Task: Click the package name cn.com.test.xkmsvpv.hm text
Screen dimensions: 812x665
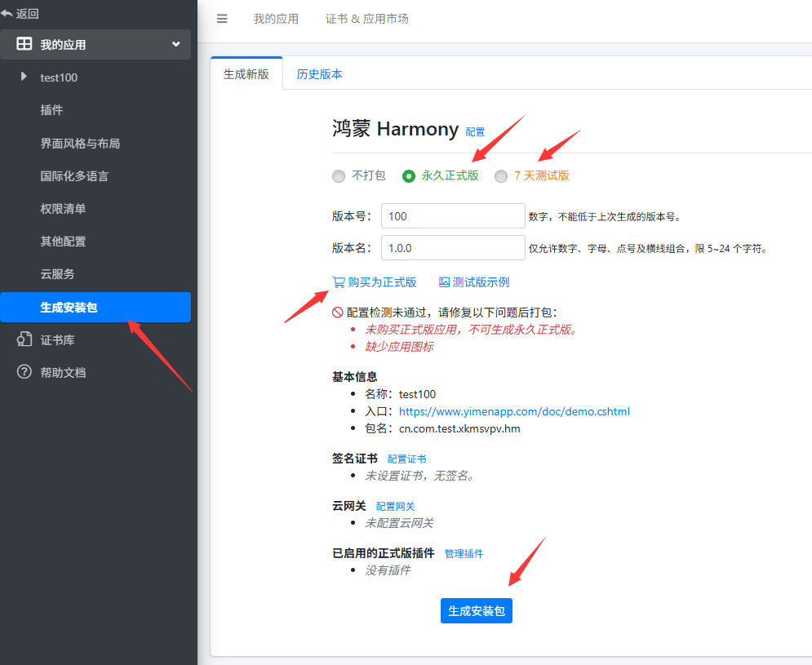Action: pyautogui.click(x=459, y=428)
